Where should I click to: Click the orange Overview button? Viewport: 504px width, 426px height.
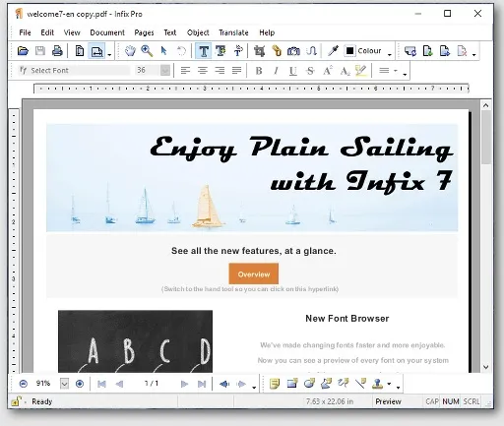pos(254,274)
